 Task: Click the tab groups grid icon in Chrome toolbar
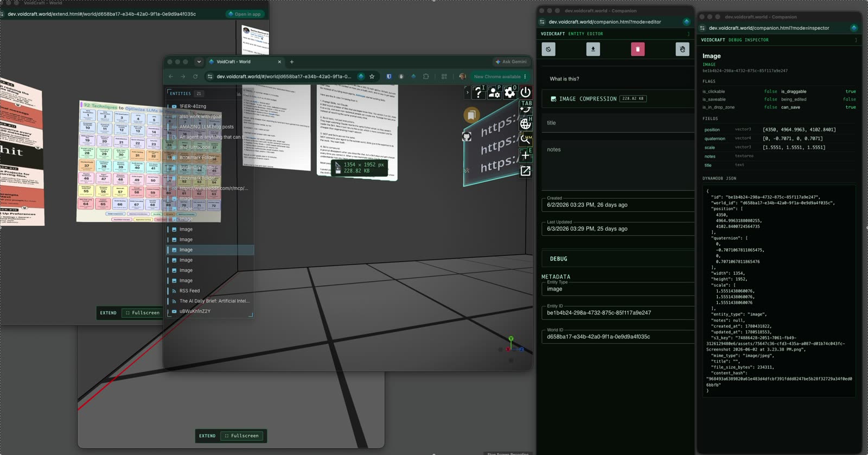(x=444, y=77)
